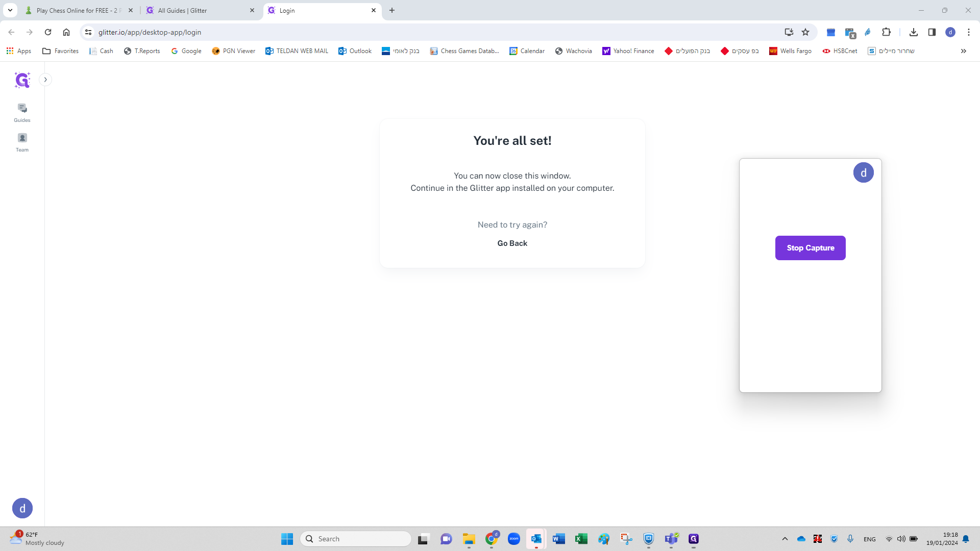Click the Go Back link
Viewport: 980px width, 551px height.
512,243
